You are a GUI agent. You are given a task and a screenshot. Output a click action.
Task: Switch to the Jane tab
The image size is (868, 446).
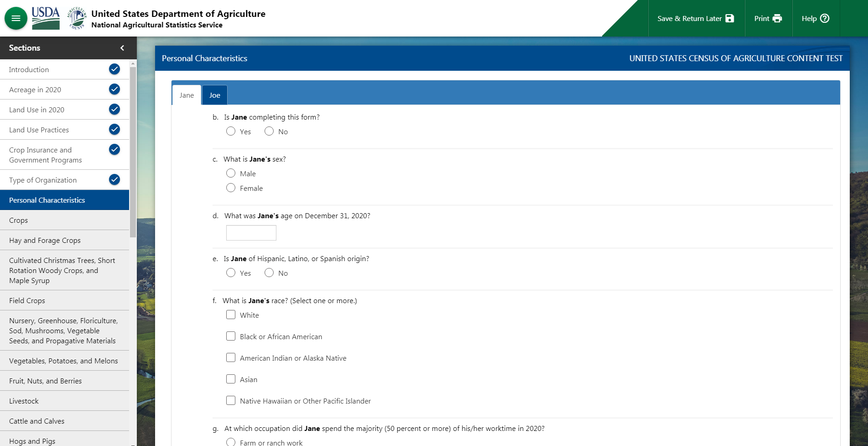187,95
